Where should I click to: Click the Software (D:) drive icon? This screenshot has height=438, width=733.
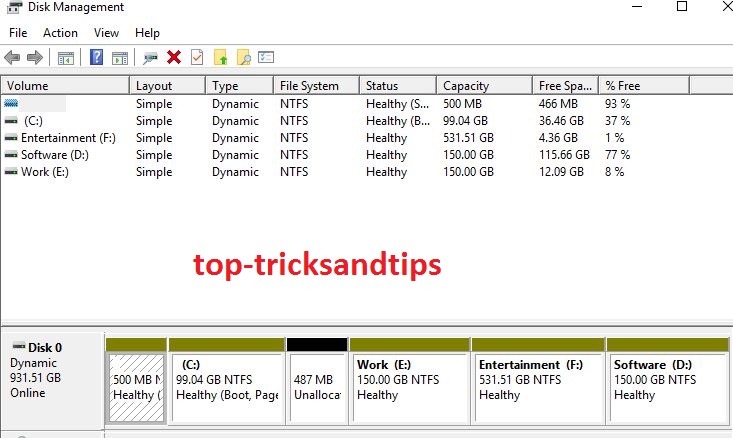click(11, 155)
